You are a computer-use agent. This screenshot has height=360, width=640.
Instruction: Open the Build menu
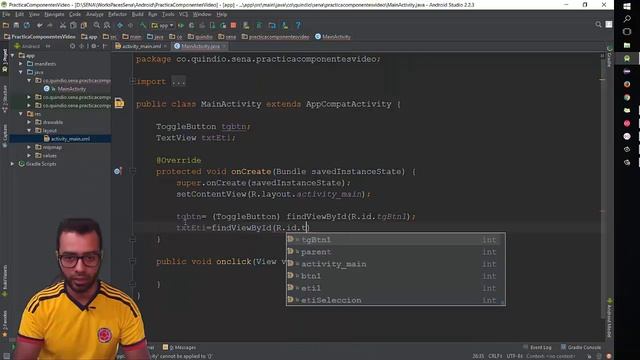pos(138,14)
